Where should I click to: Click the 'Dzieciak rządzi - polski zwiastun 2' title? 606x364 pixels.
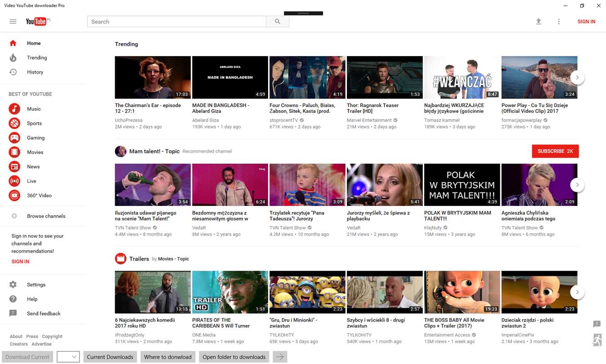point(528,323)
